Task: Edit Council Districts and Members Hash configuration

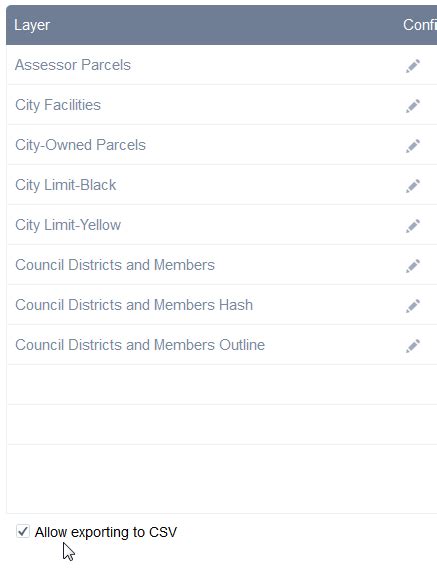Action: [413, 306]
